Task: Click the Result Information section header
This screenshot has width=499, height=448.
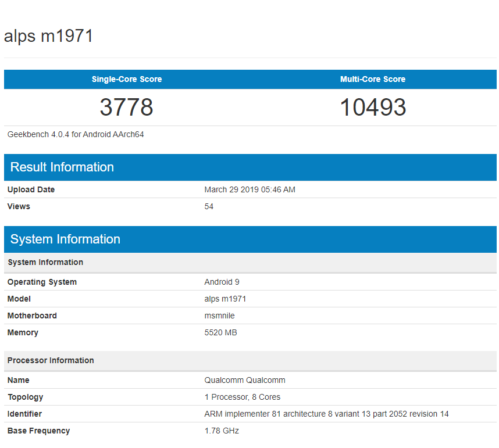Action: coord(250,167)
